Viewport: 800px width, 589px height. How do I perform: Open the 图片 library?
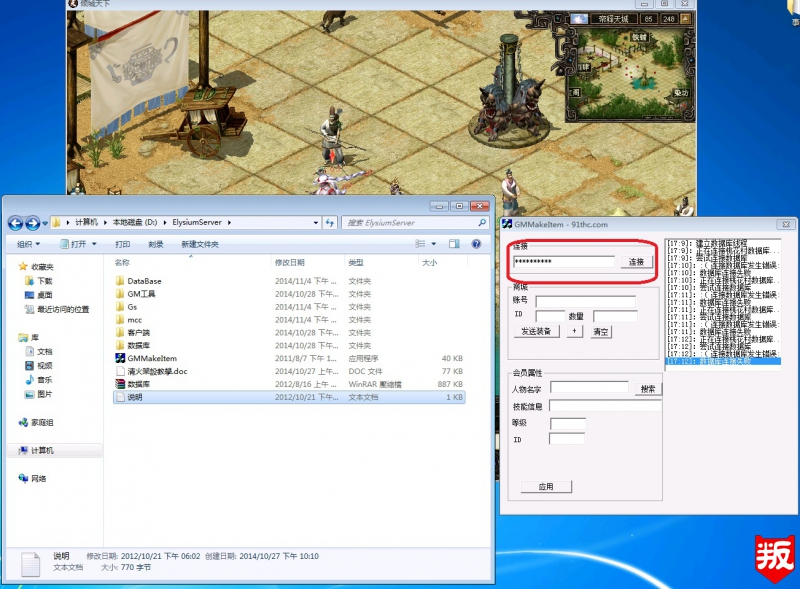[39, 394]
